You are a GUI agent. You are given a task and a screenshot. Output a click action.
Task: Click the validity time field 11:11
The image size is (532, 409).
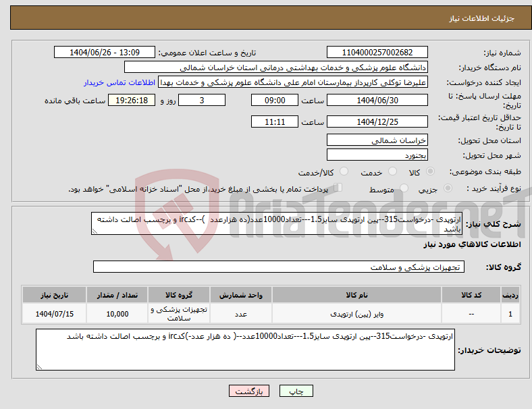pyautogui.click(x=275, y=121)
